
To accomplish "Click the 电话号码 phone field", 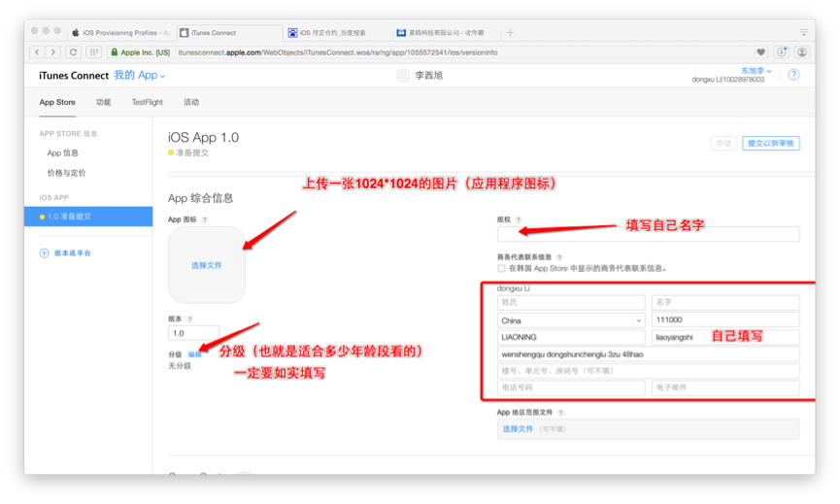I will point(571,387).
